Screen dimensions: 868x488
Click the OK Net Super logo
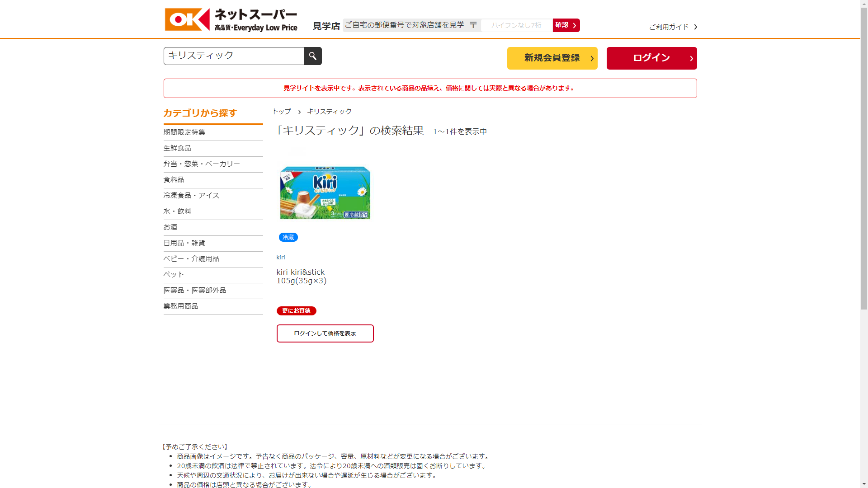point(231,20)
